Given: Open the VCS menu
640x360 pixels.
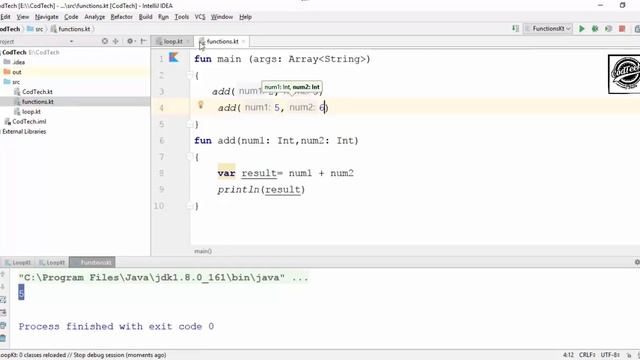Looking at the screenshot, I should click(200, 17).
